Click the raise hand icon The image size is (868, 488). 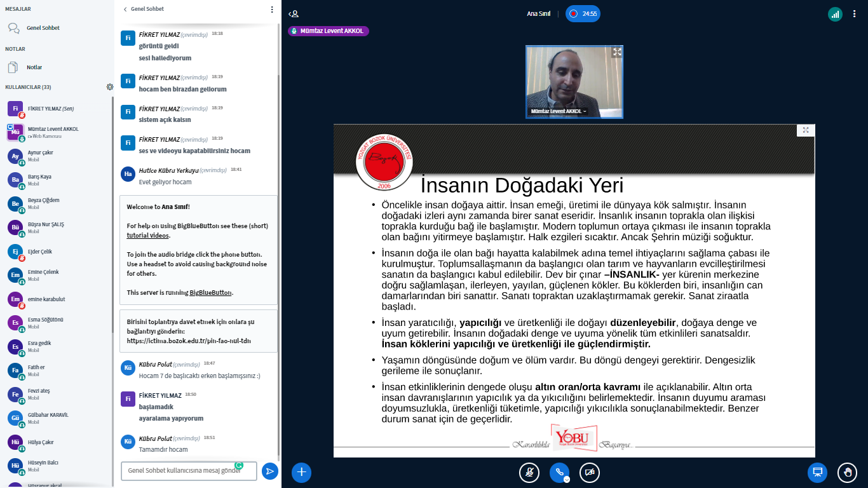point(847,472)
